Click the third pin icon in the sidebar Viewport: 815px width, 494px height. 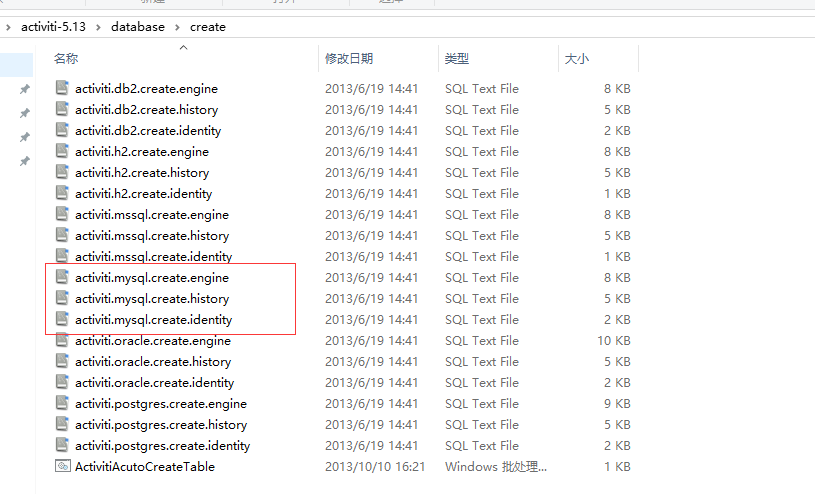coord(24,137)
